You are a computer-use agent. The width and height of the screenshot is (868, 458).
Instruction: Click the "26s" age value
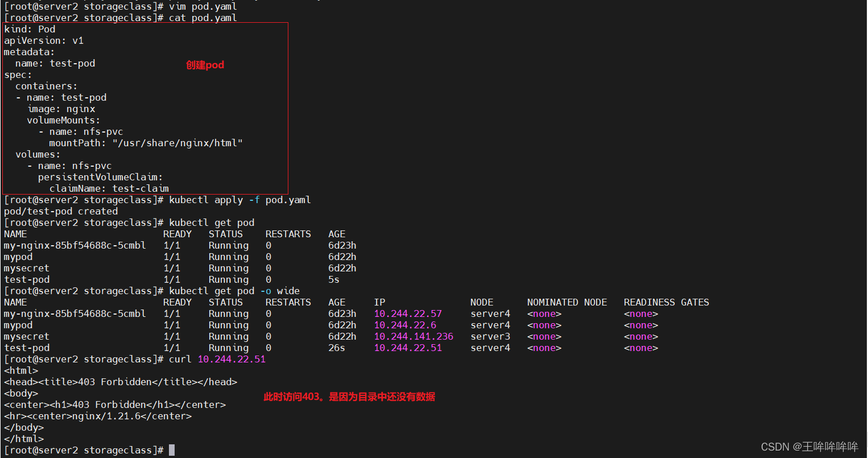tap(337, 348)
